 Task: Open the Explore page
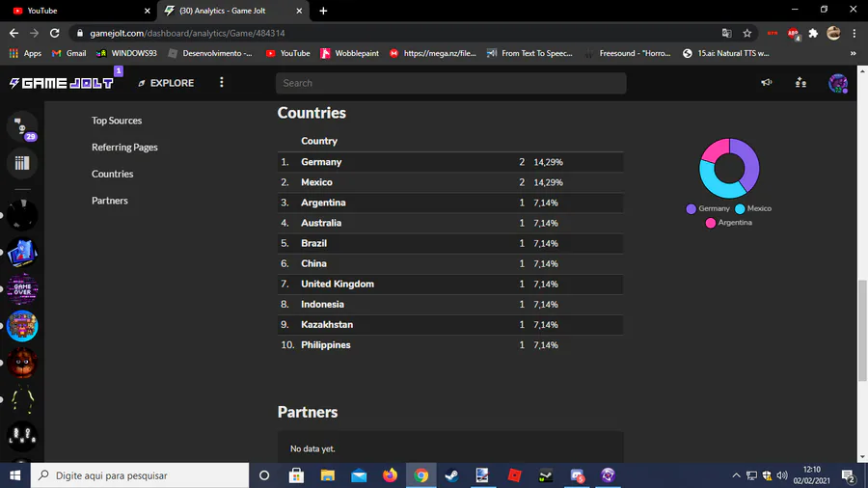[x=166, y=83]
